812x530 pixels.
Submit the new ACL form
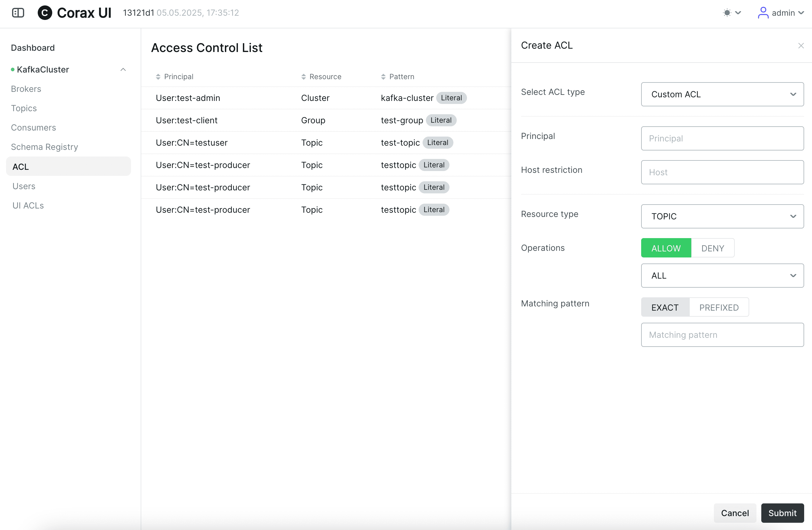pos(782,512)
